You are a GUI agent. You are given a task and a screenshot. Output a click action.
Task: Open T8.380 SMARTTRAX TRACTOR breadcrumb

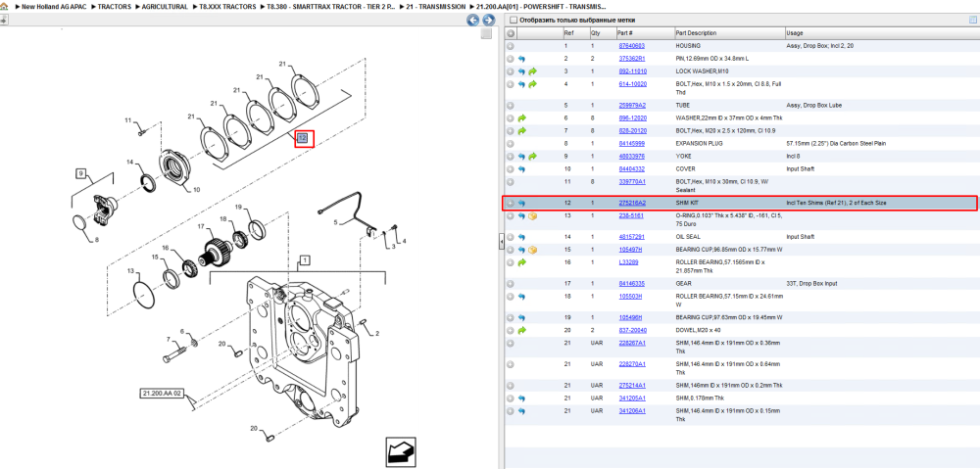tap(330, 6)
